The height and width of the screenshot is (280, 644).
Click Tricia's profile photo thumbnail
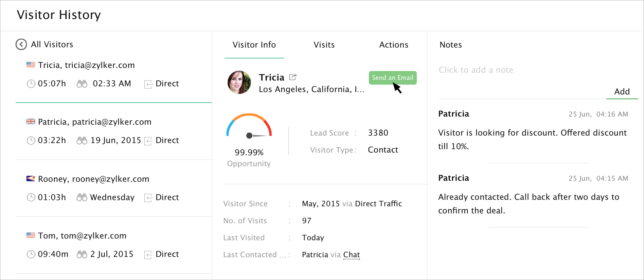pyautogui.click(x=239, y=83)
